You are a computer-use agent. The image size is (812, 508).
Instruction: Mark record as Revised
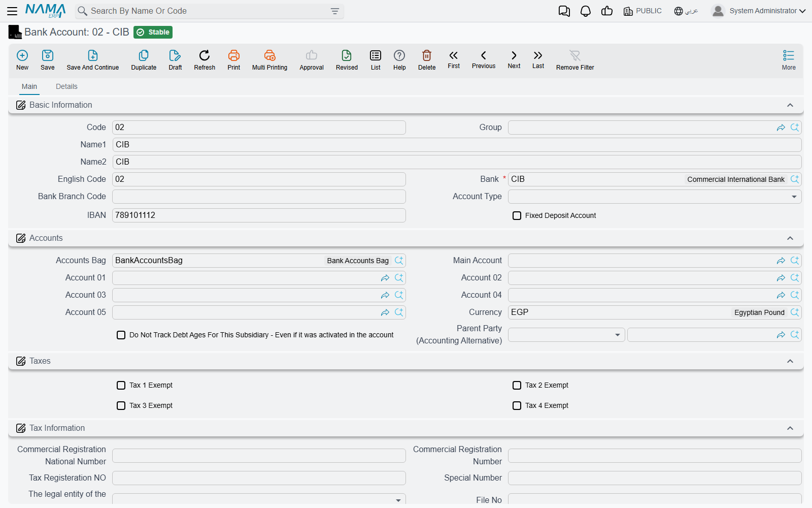(347, 60)
